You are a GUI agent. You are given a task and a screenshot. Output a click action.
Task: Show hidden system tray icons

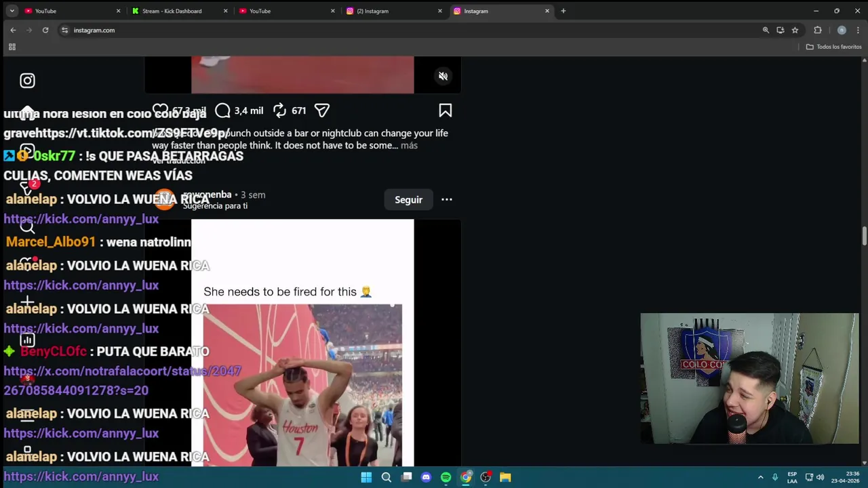pos(760,477)
